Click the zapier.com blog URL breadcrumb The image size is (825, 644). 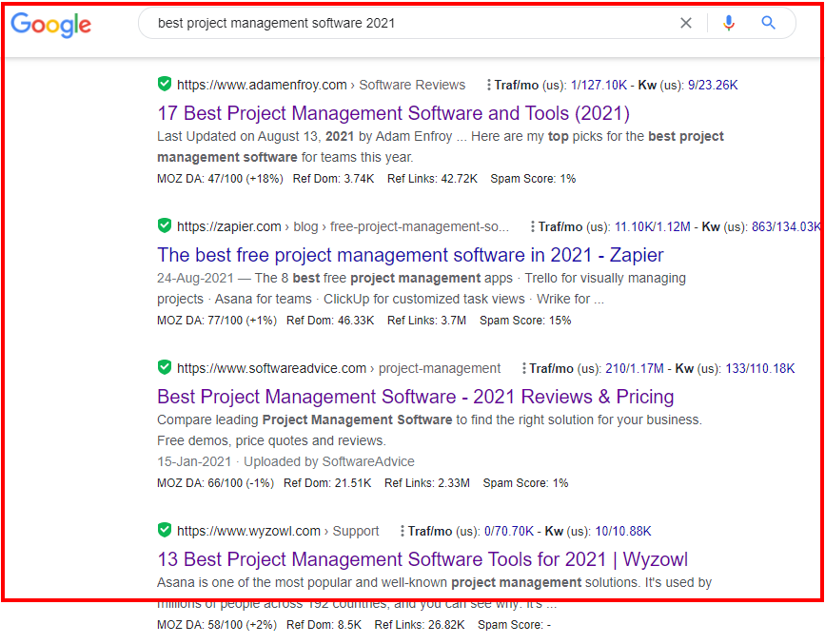[x=343, y=226]
